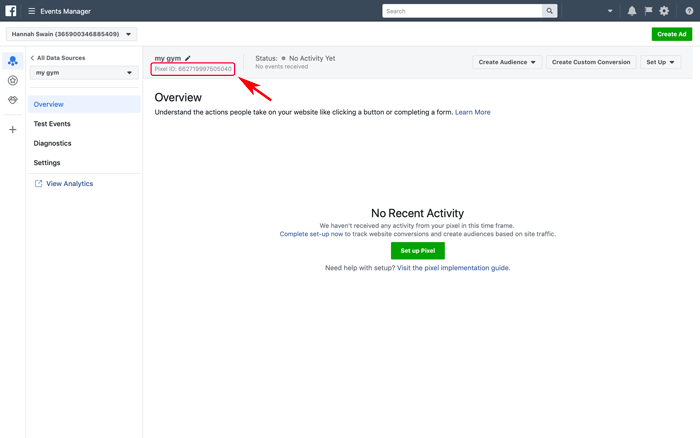
Task: Open the Learn More link
Action: (x=472, y=112)
